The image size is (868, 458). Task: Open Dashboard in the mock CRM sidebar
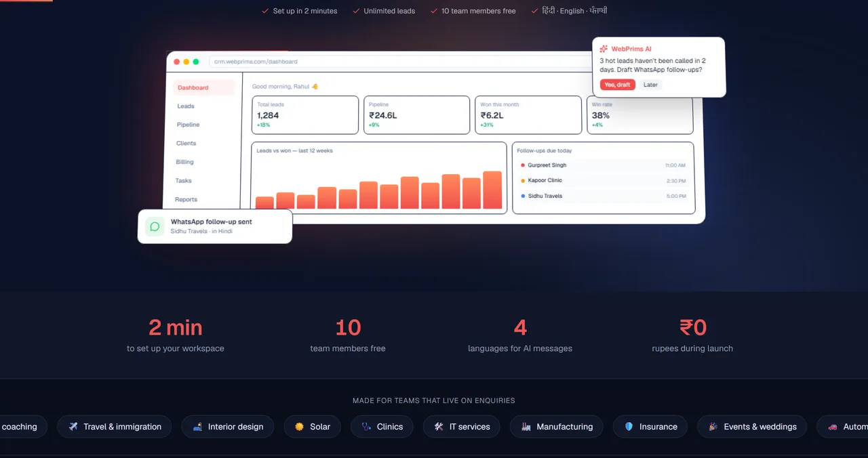204,87
